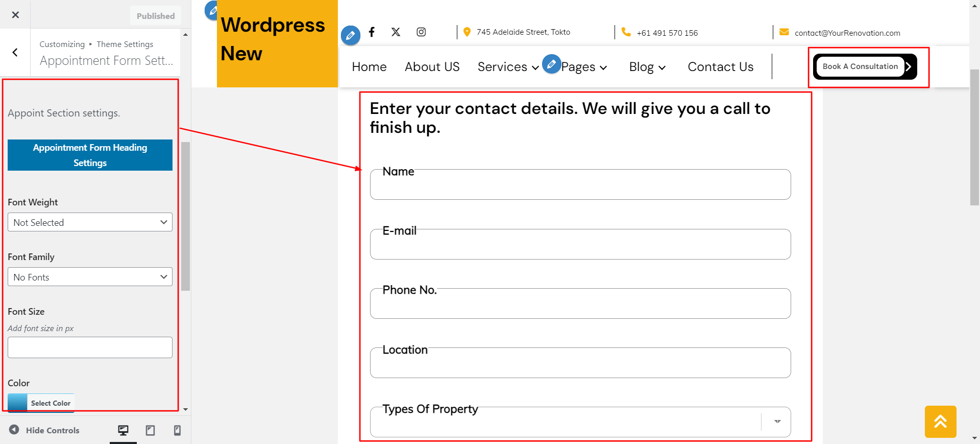Open the X (Twitter) social icon
This screenshot has height=444, width=980.
396,32
